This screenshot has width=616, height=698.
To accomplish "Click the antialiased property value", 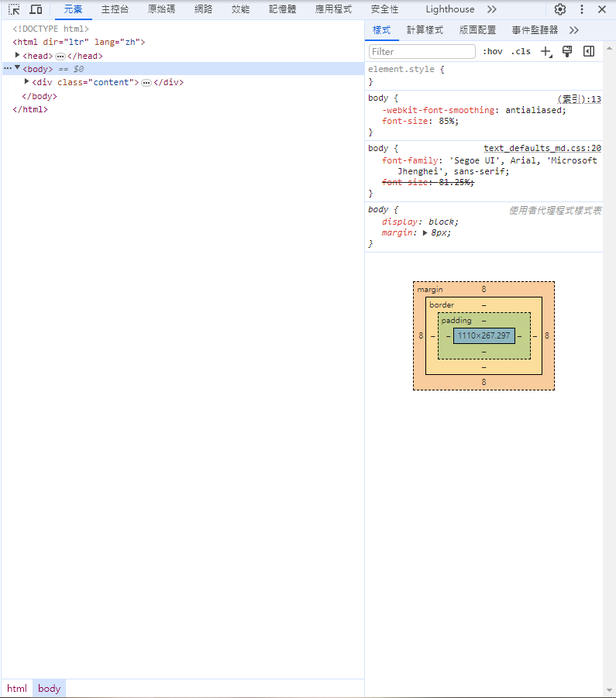I will tap(533, 110).
